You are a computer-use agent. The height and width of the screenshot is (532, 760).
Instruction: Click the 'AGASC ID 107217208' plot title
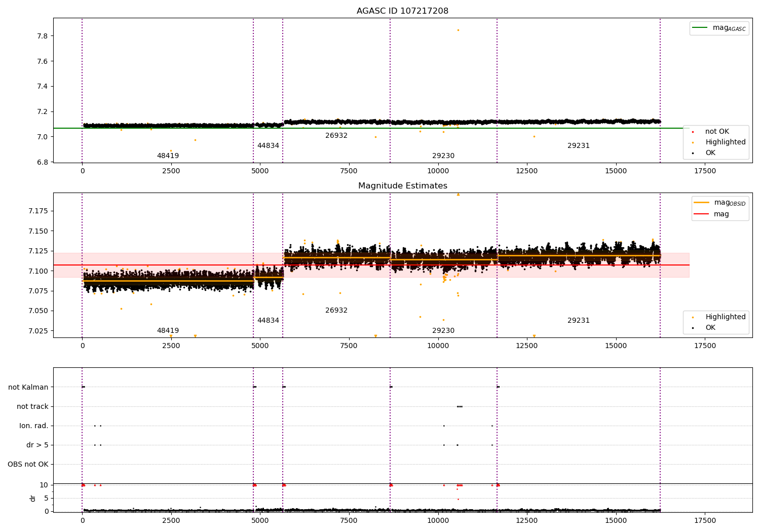click(402, 11)
